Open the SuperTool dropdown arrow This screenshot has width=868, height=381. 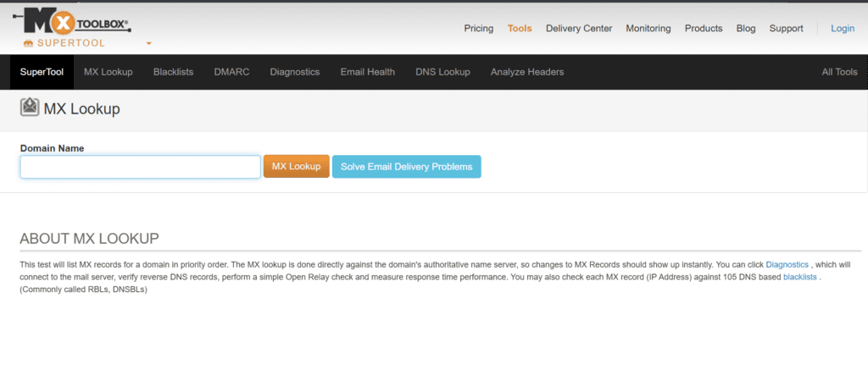(x=148, y=44)
